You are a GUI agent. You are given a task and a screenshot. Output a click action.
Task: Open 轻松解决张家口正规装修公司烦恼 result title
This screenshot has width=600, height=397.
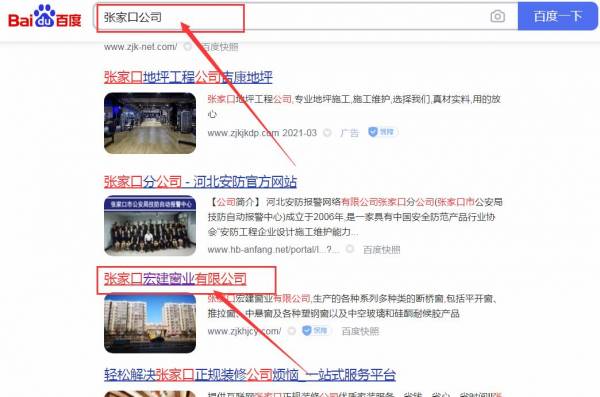pos(249,374)
